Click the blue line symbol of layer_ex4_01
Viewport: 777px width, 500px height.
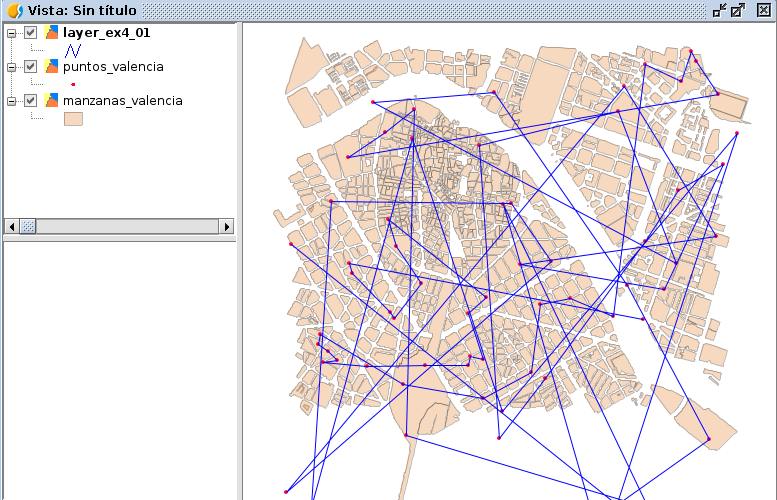(x=73, y=49)
